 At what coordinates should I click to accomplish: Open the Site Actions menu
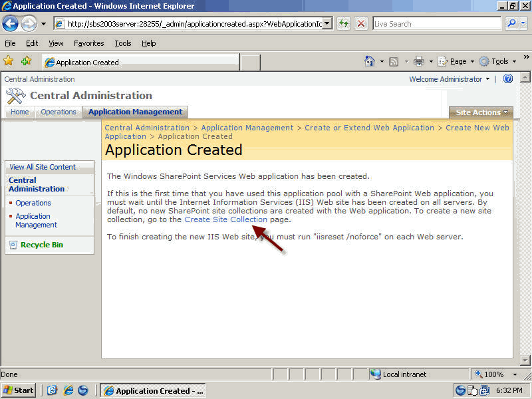pos(481,112)
